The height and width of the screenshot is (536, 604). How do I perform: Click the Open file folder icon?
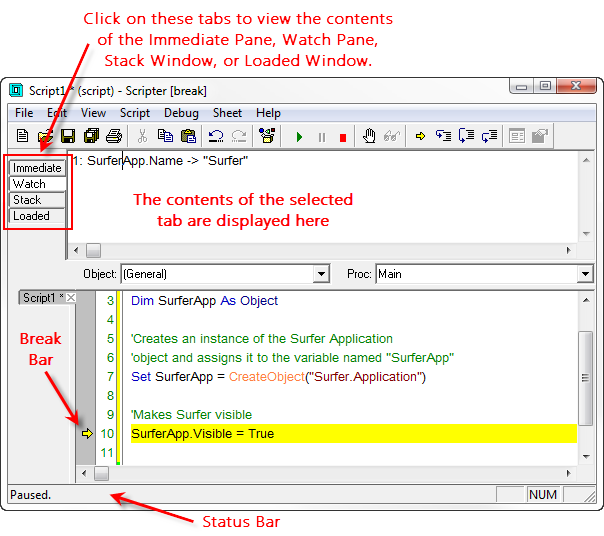tap(45, 136)
